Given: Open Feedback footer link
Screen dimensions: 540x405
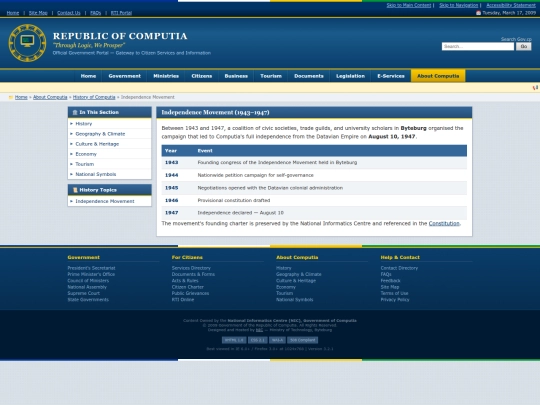Looking at the screenshot, I should 391,281.
